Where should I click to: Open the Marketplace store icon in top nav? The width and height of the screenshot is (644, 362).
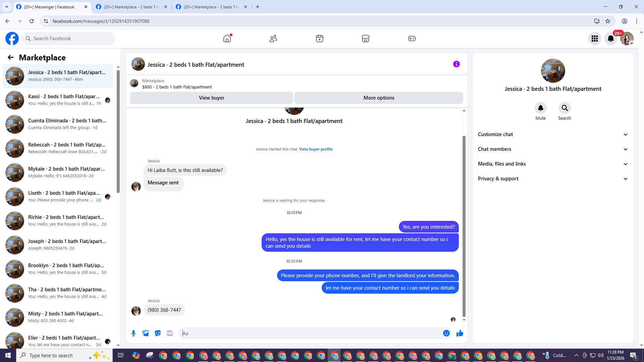tap(366, 39)
